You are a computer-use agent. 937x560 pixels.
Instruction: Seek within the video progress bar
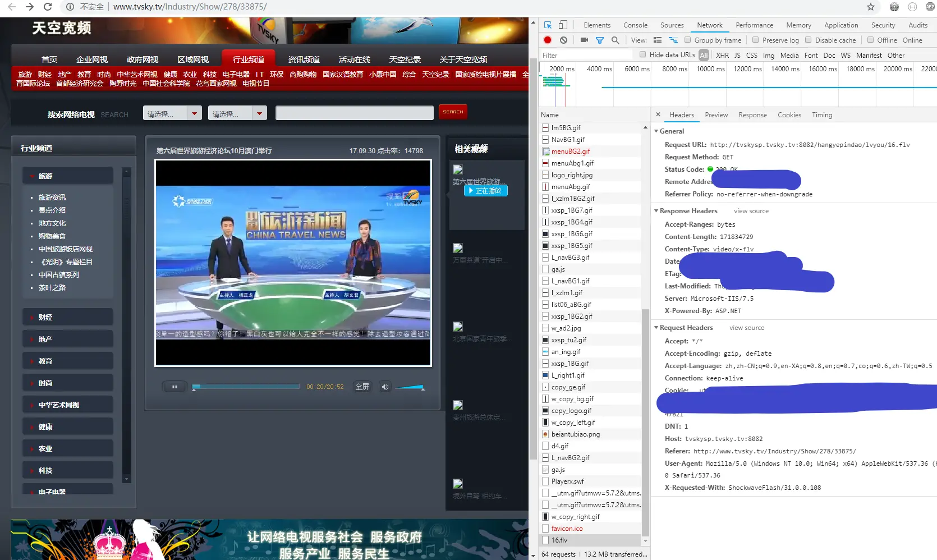tap(246, 387)
